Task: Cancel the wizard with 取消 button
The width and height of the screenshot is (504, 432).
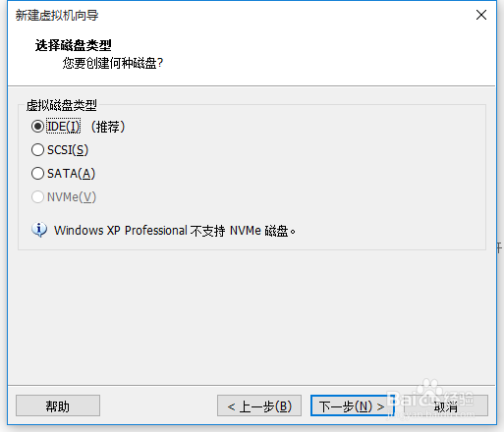Action: point(446,405)
